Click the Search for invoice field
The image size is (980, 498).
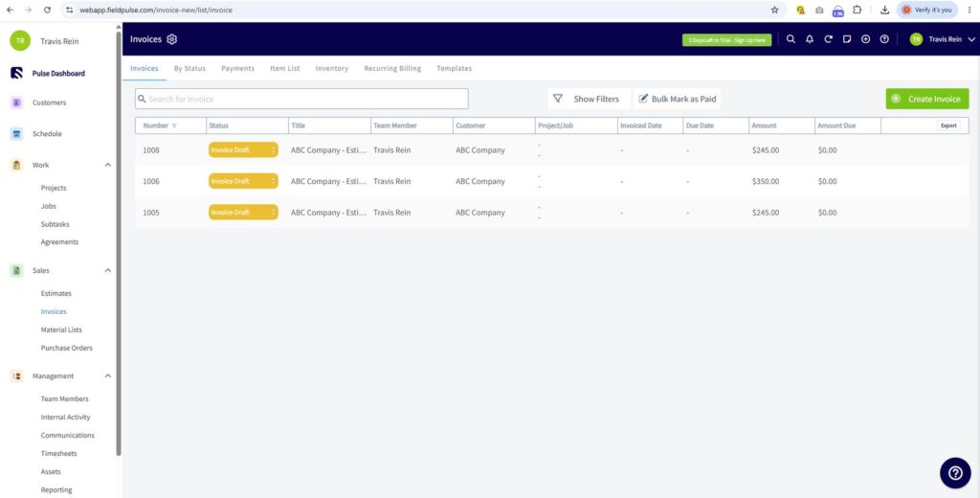[301, 99]
